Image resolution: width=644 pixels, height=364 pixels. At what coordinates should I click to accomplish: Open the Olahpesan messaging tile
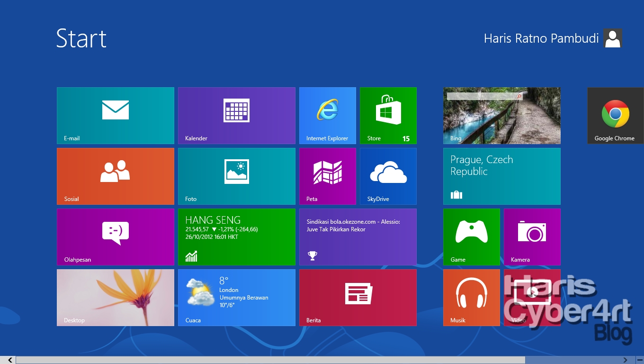[x=116, y=237]
